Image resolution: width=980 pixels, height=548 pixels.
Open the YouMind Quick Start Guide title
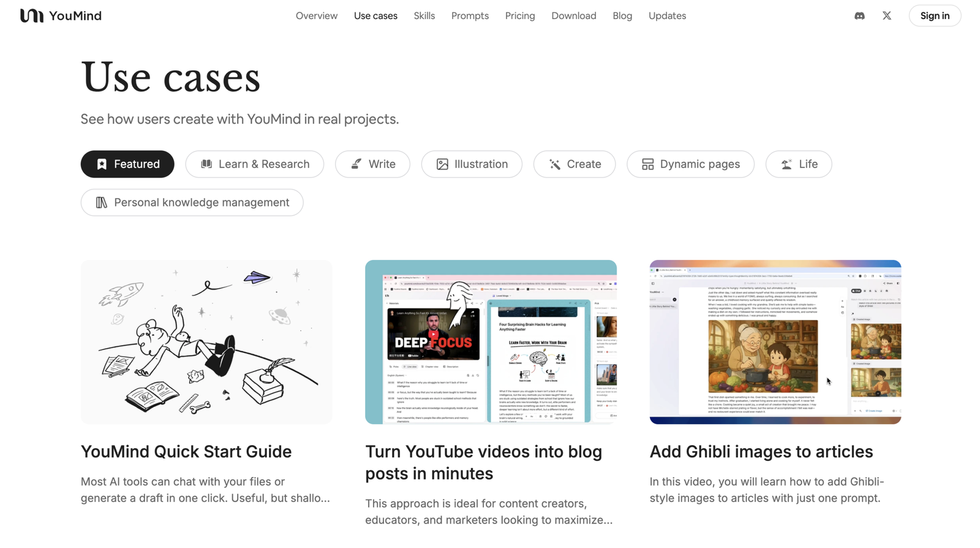click(x=186, y=452)
